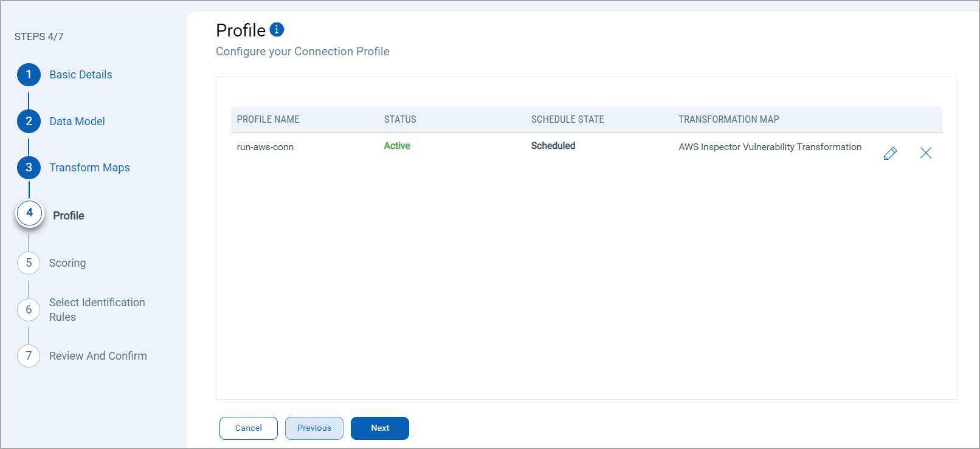Go to Basic Details step

coord(80,75)
